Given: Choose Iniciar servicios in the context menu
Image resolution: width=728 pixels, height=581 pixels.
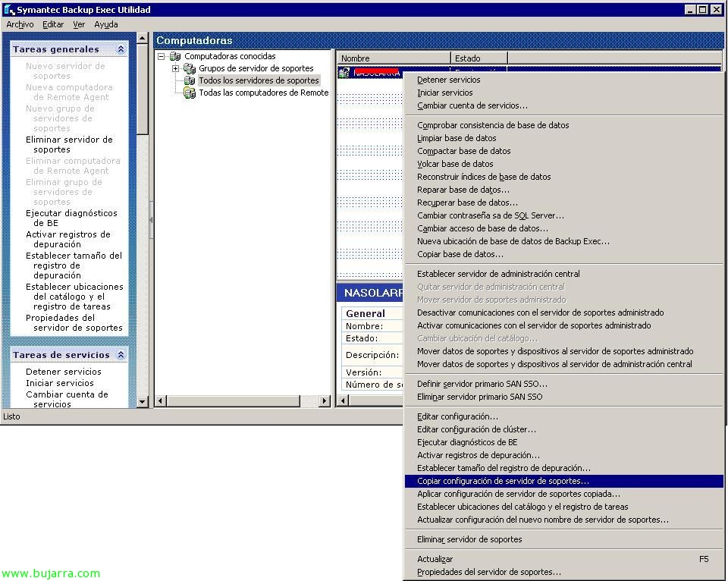Looking at the screenshot, I should click(563, 93).
